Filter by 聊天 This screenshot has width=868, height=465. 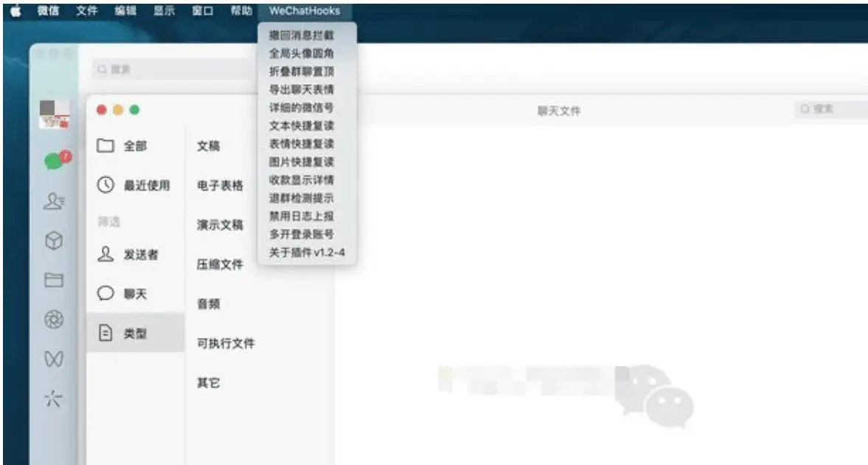pyautogui.click(x=135, y=294)
